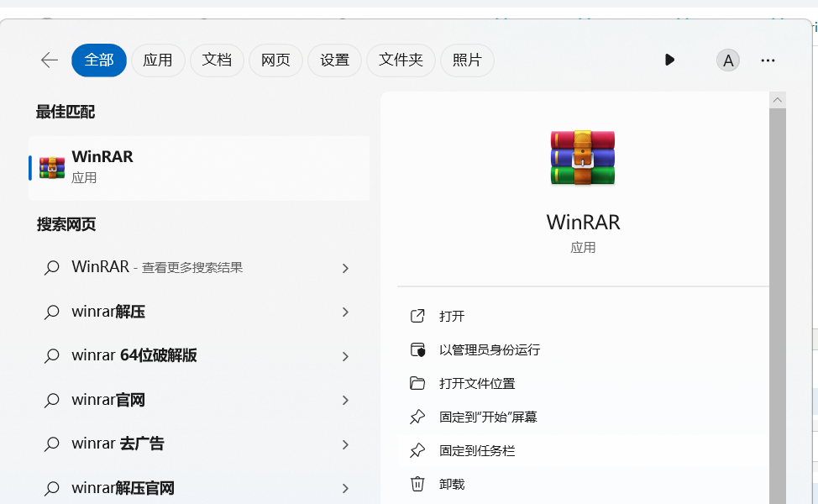Screen dimensions: 818x504
Task: Click the large WinRAR icon in details pane
Action: (583, 158)
